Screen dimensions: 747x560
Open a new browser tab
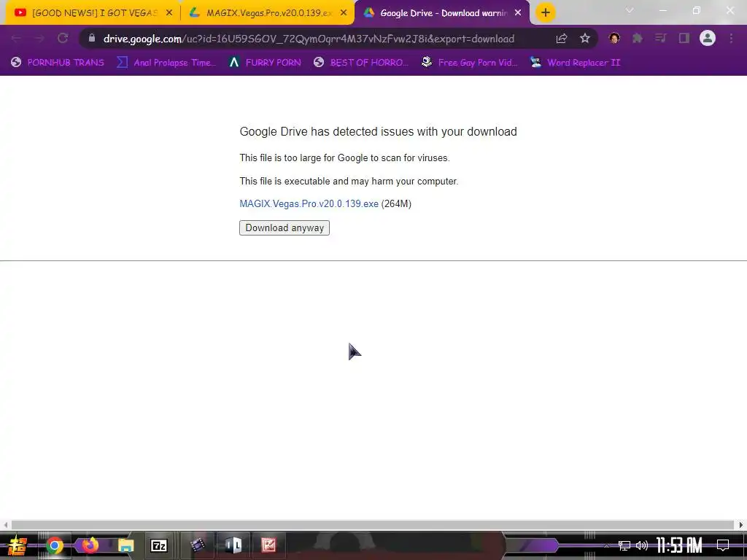tap(546, 13)
